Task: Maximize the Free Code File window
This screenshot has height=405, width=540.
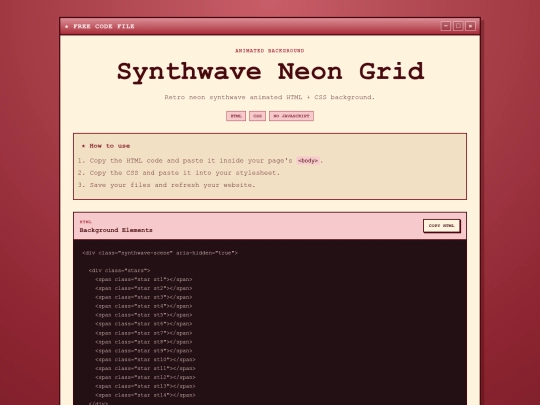Action: [x=458, y=26]
